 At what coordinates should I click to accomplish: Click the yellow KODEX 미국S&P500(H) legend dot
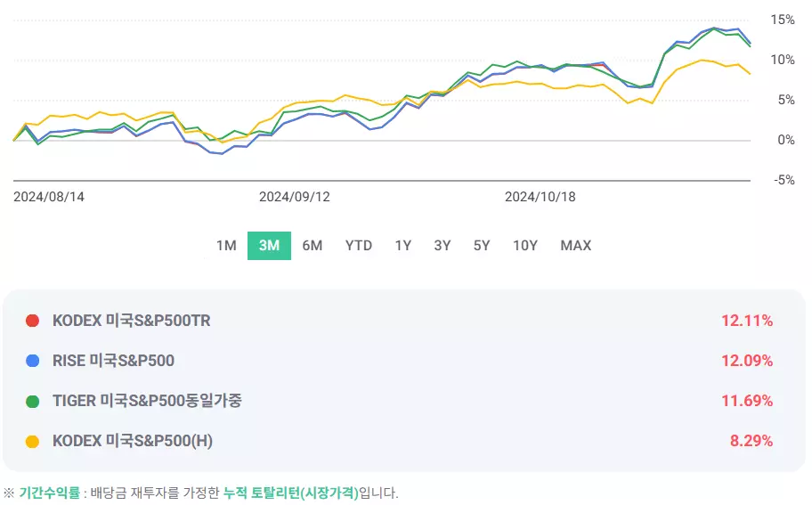click(33, 442)
